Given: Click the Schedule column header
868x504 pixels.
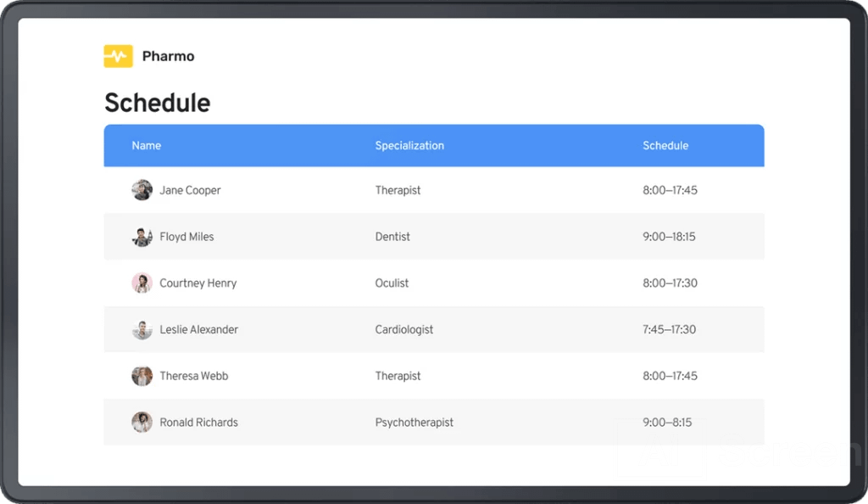Looking at the screenshot, I should click(x=665, y=146).
